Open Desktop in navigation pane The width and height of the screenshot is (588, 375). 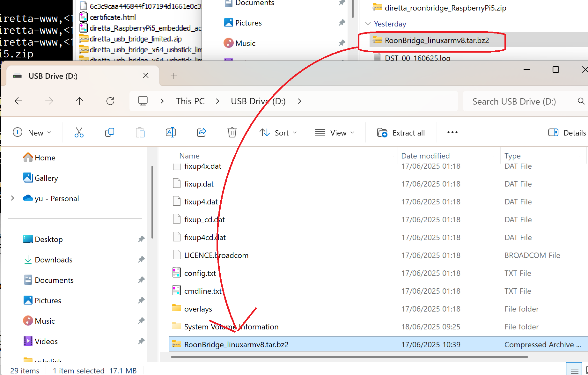point(43,239)
